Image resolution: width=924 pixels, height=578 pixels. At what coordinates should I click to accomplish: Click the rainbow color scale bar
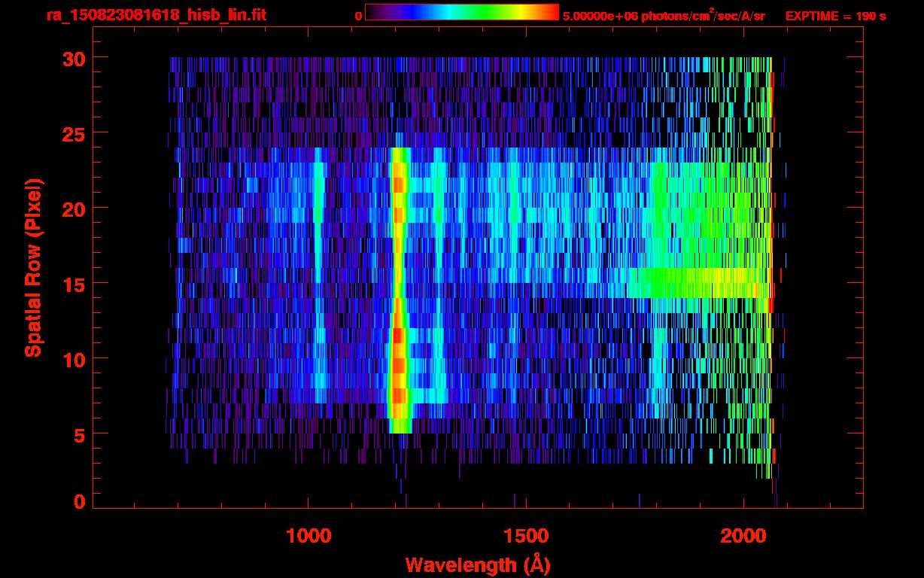pos(461,12)
